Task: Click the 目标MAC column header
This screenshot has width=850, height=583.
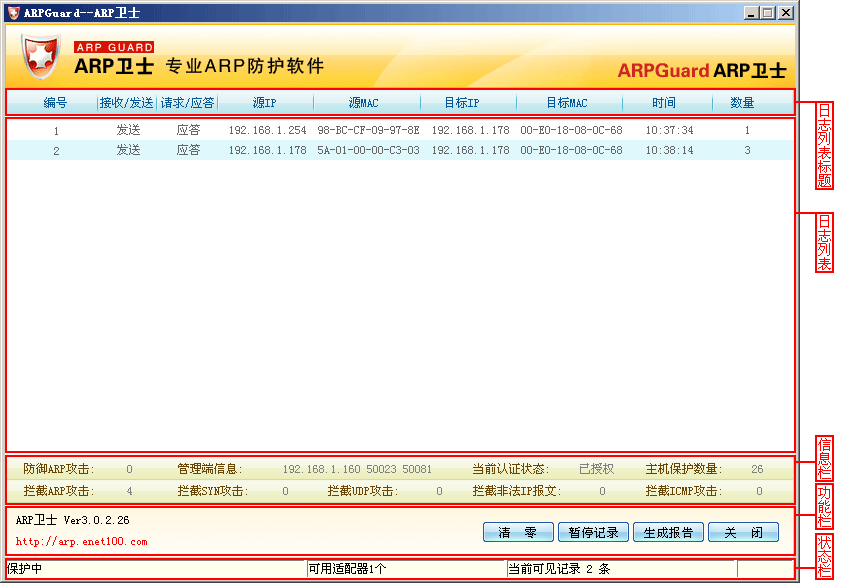Action: [x=566, y=102]
